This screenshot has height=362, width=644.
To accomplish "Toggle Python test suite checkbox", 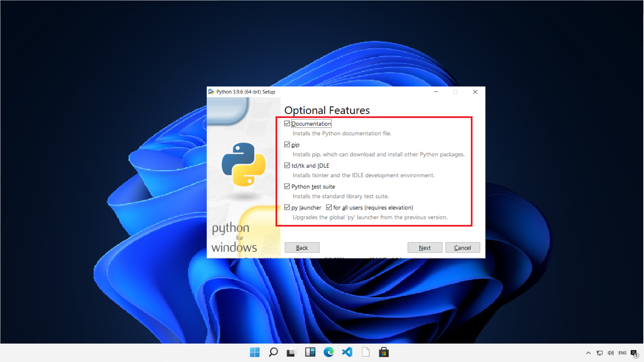I will pos(287,186).
